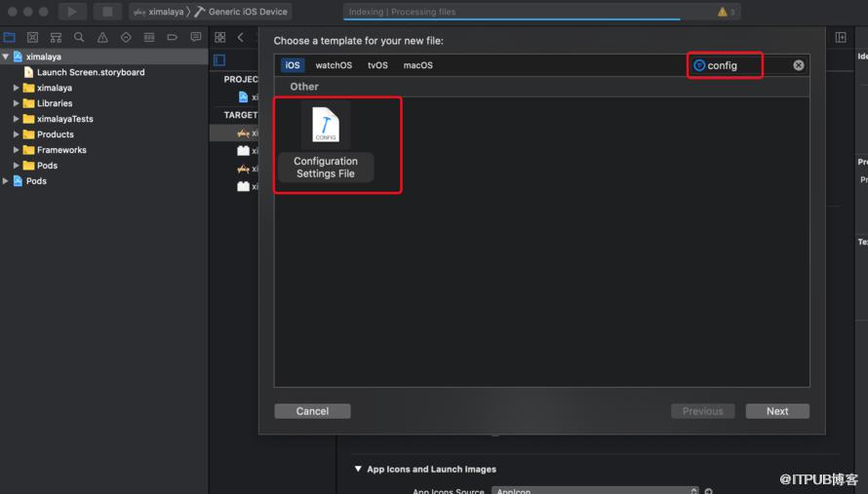Click the Previous button

702,411
